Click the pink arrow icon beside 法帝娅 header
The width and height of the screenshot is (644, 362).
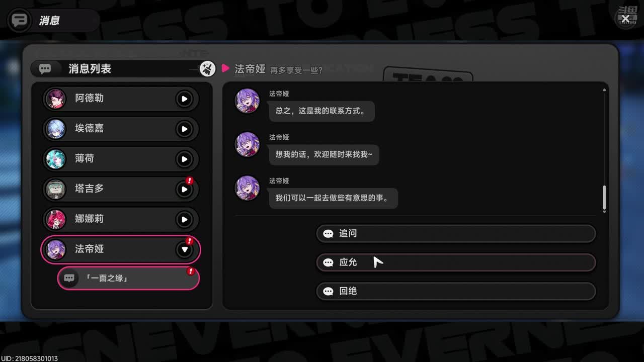pos(225,68)
